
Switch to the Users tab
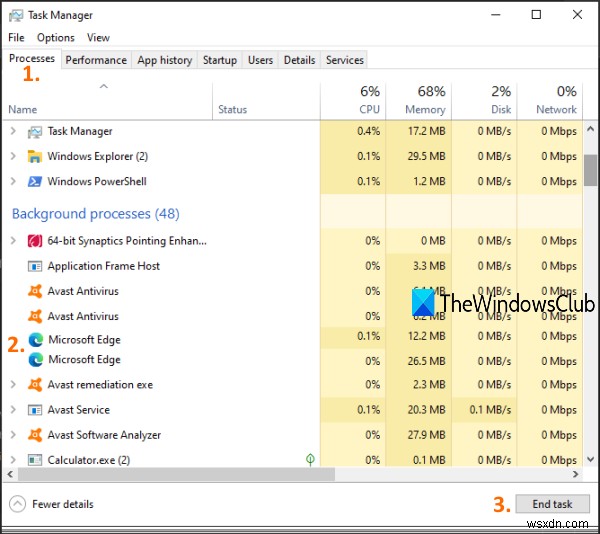[x=260, y=60]
